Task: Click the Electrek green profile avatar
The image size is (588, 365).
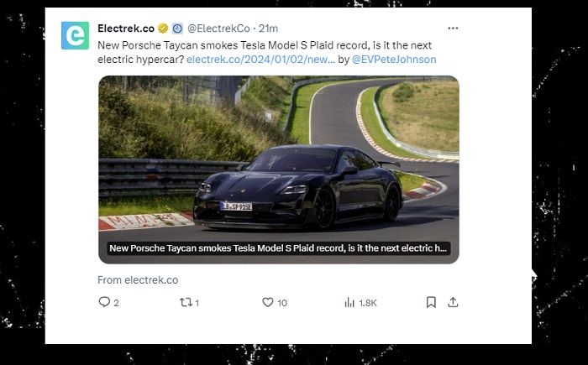Action: [x=76, y=35]
